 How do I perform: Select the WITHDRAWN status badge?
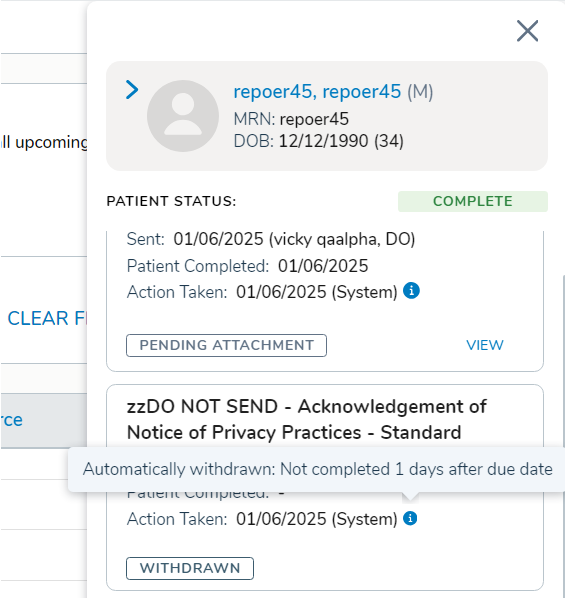(190, 568)
